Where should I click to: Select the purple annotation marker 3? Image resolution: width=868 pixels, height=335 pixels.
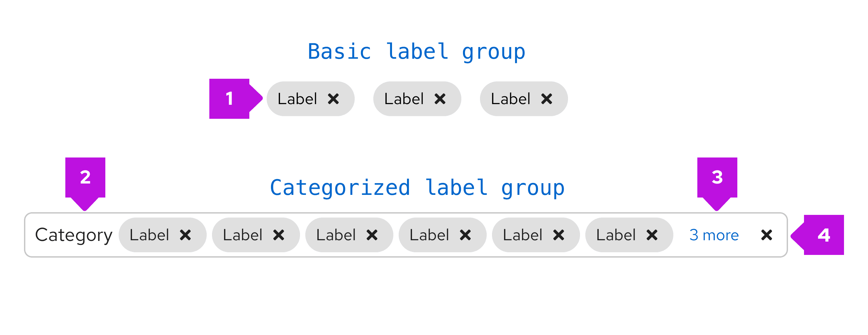coord(717,178)
